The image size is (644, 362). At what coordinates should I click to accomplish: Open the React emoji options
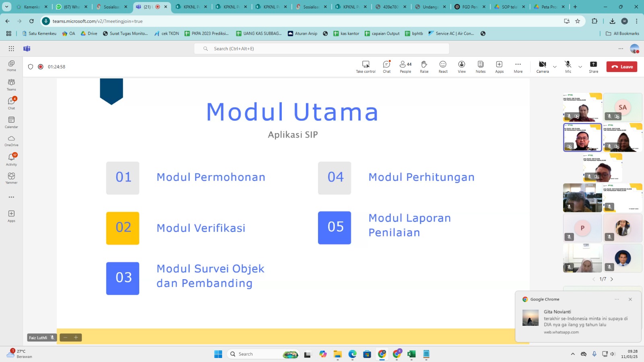[443, 66]
